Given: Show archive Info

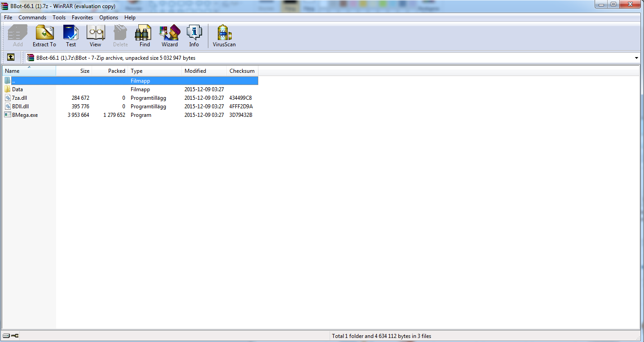Looking at the screenshot, I should [194, 36].
